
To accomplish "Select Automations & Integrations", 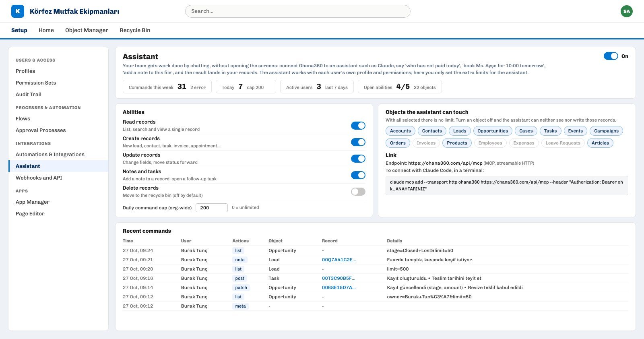I will pos(58,155).
